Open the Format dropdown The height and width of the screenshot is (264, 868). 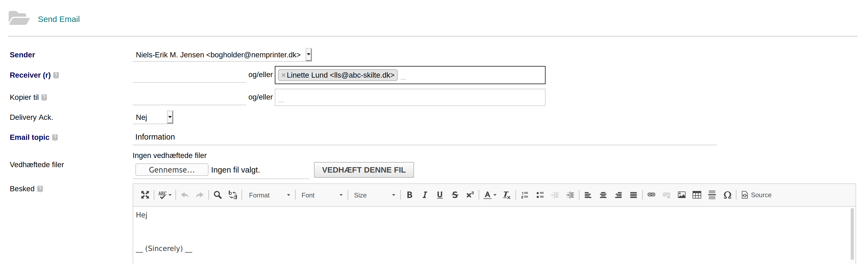[269, 195]
